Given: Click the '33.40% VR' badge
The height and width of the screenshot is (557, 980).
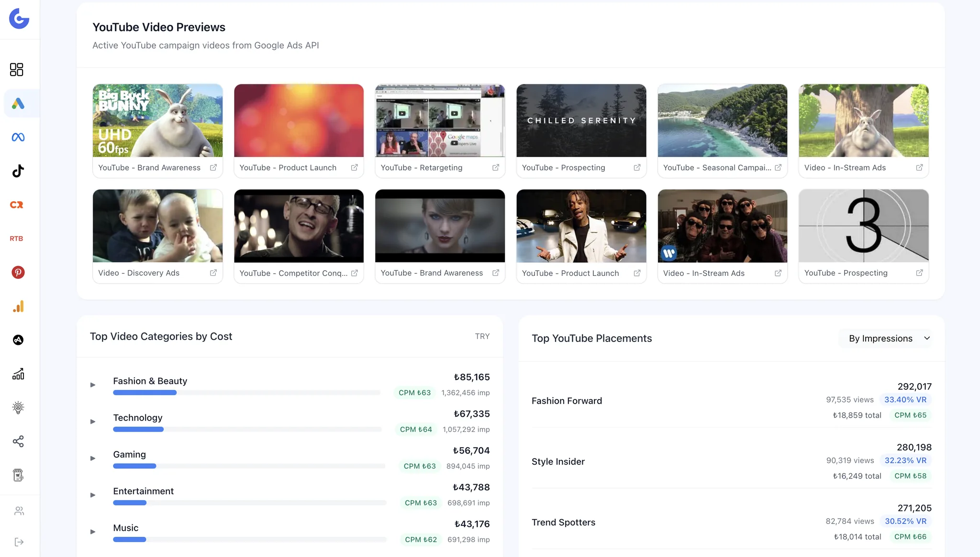Looking at the screenshot, I should point(905,399).
